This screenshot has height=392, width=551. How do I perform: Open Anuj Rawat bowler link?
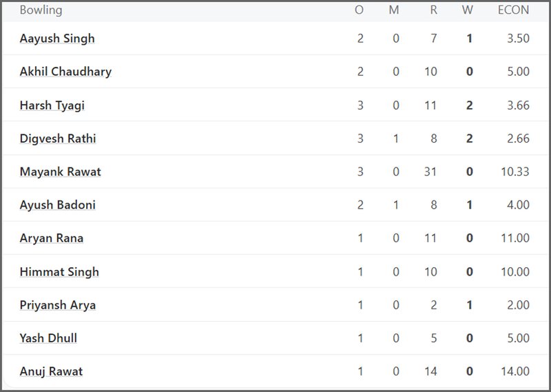(51, 371)
